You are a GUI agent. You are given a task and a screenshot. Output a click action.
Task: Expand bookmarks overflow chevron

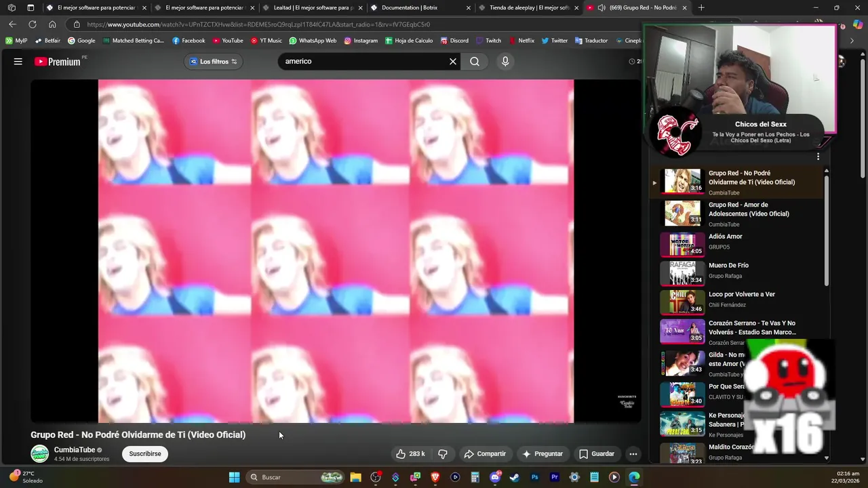pos(852,41)
